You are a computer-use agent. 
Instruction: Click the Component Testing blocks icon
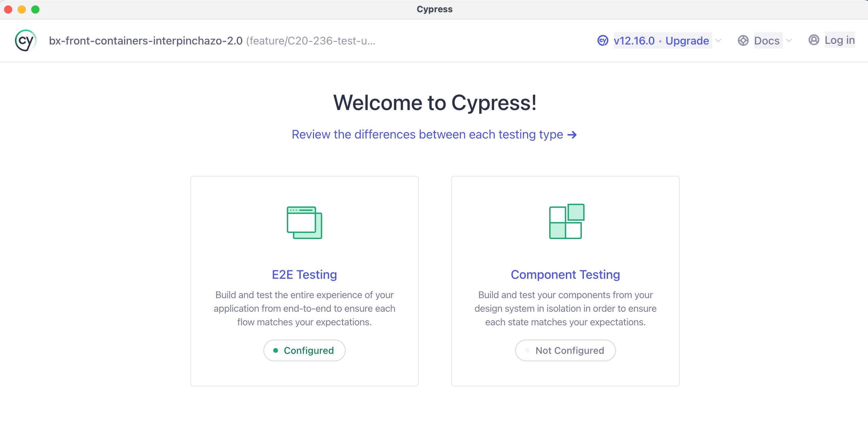[x=567, y=221]
